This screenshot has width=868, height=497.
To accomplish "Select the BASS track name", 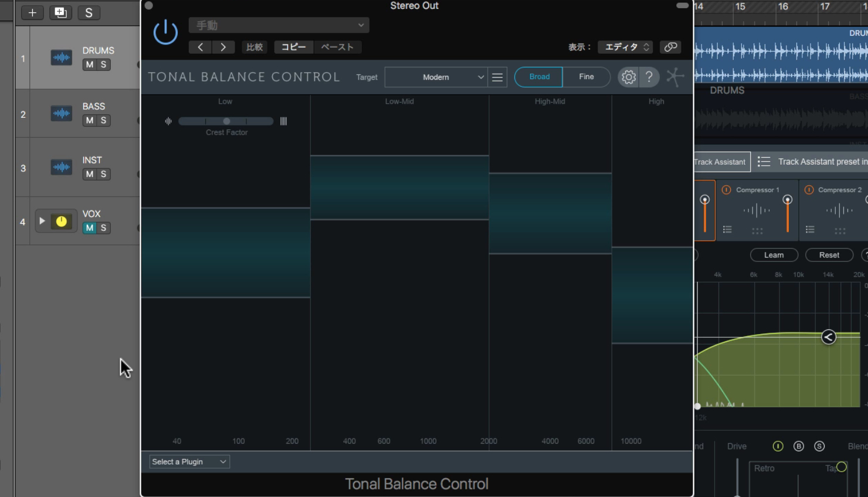I will pos(93,106).
